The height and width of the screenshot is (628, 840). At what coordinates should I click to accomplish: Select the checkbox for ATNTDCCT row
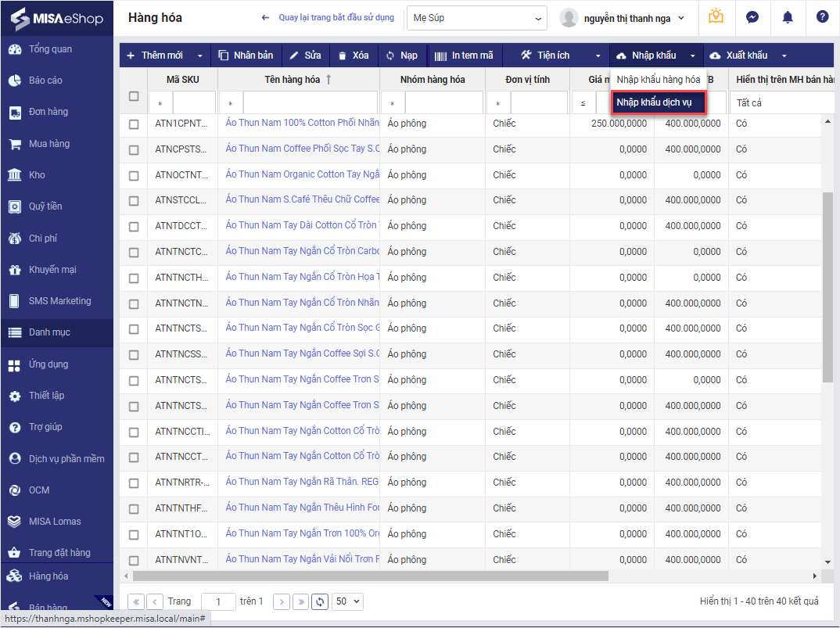pos(134,226)
